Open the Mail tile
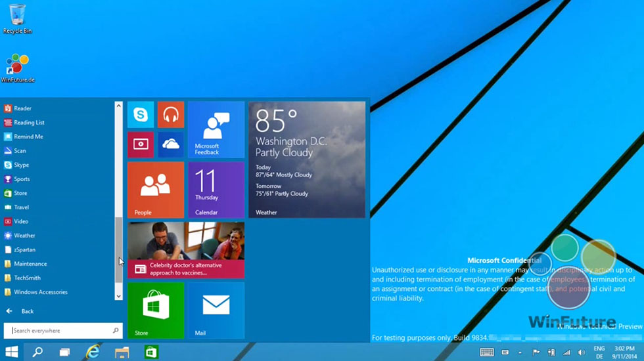This screenshot has width=644, height=361. point(216,310)
